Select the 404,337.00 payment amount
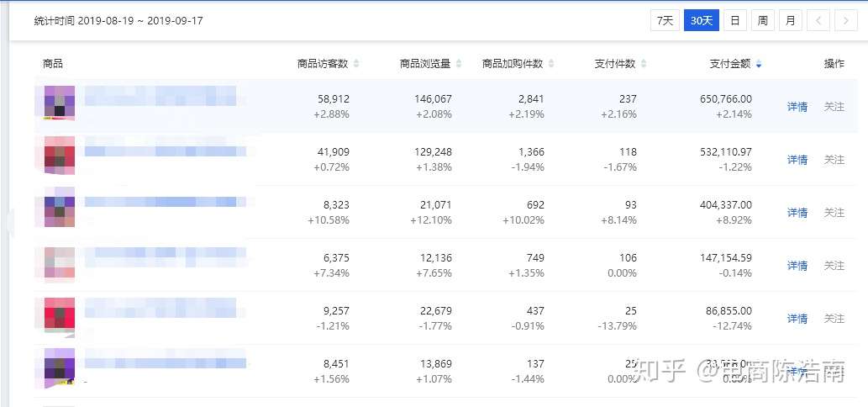The height and width of the screenshot is (407, 868). point(726,205)
